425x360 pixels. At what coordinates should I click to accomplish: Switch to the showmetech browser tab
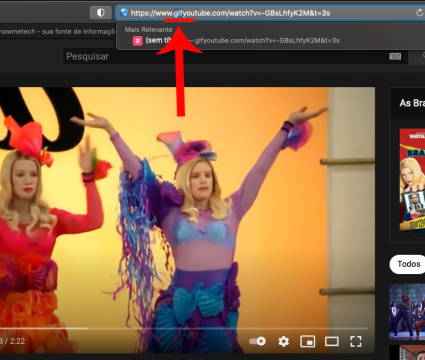click(x=57, y=31)
